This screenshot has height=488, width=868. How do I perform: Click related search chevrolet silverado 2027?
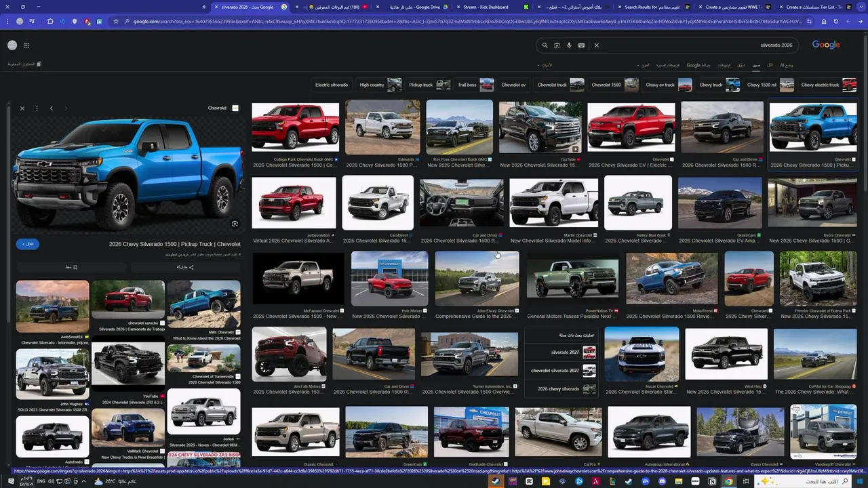tap(563, 371)
